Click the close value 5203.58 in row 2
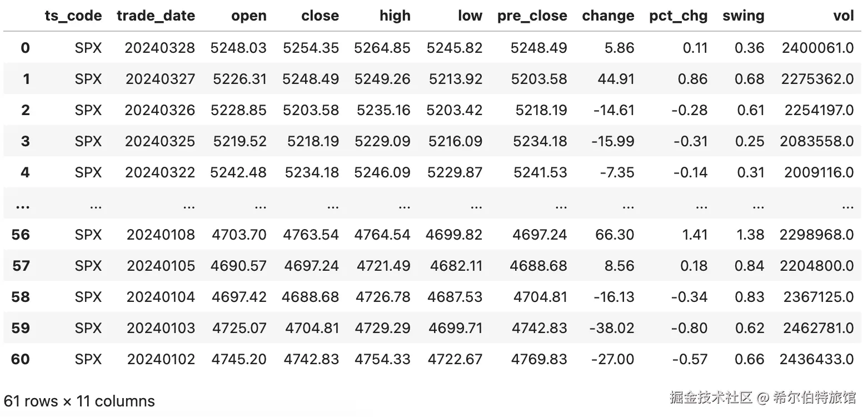868x417 pixels. click(x=311, y=110)
